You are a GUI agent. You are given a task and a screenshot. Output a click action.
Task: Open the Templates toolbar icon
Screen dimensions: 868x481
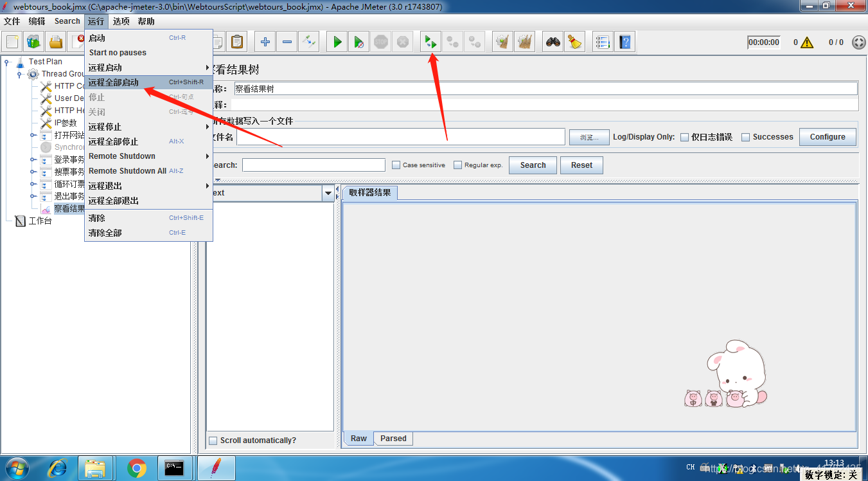[34, 42]
